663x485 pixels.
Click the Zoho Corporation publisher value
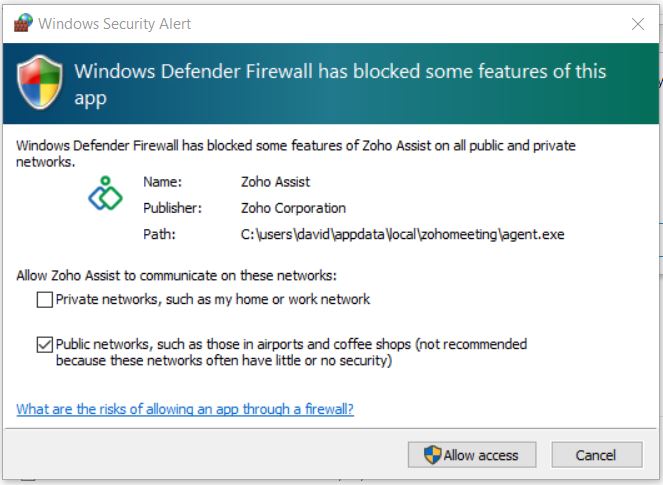(x=293, y=209)
